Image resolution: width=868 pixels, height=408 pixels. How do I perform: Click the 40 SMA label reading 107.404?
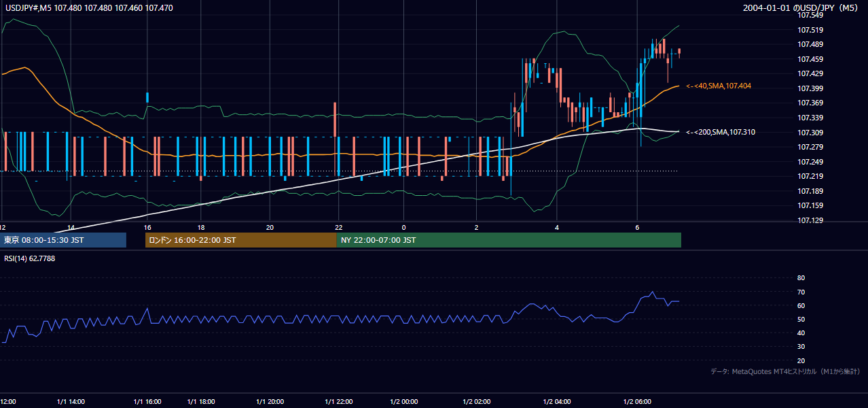[718, 86]
